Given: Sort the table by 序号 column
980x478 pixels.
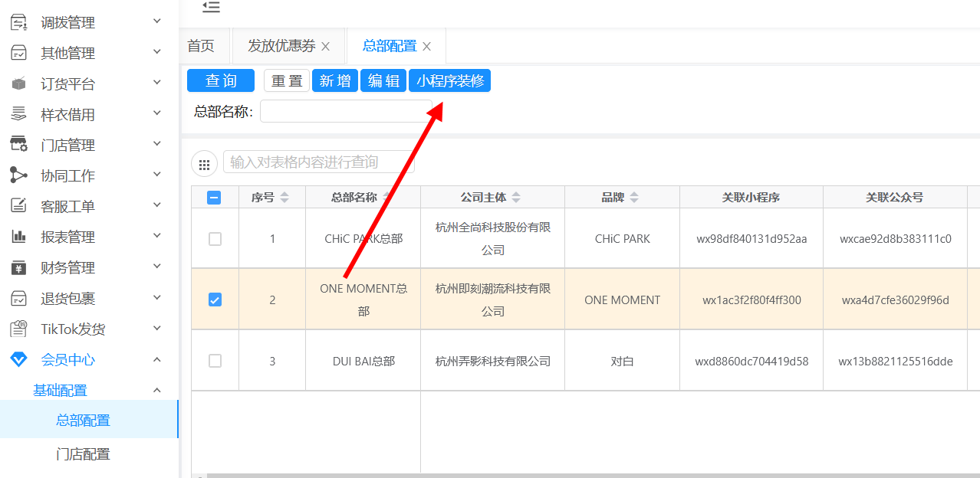Looking at the screenshot, I should coord(284,198).
